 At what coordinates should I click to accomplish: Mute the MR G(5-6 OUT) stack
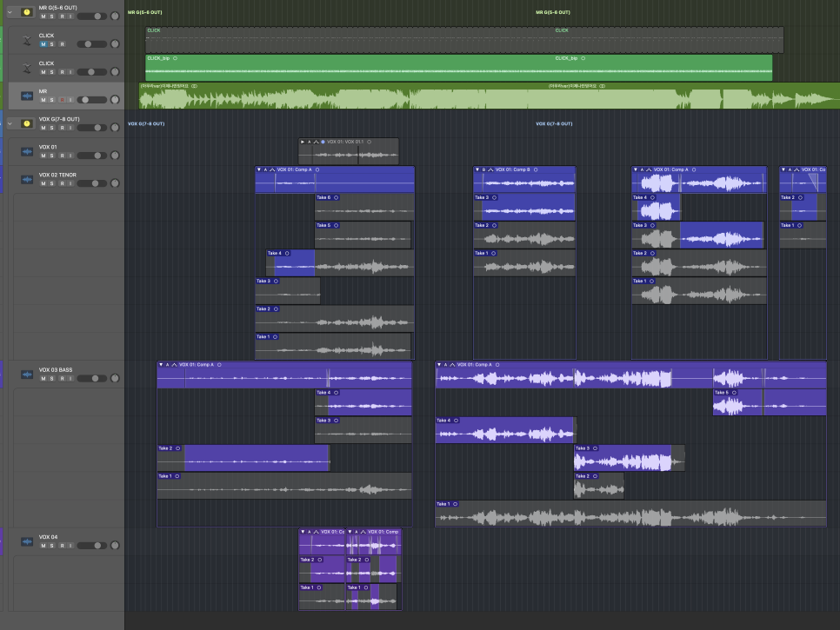click(43, 17)
